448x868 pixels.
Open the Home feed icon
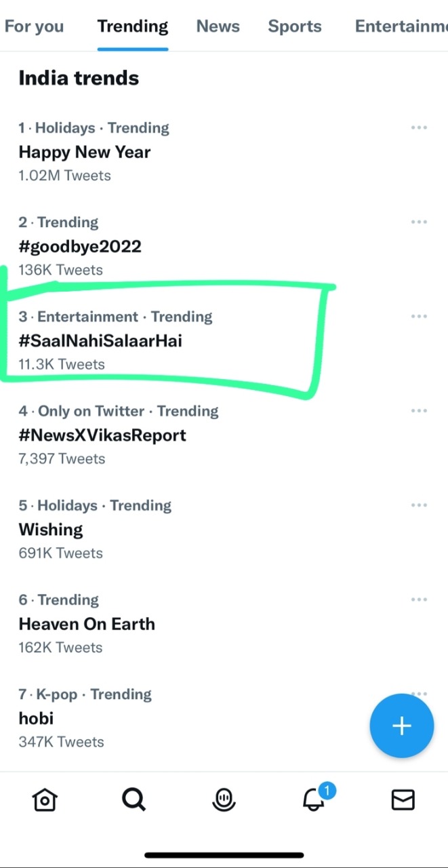point(44,800)
